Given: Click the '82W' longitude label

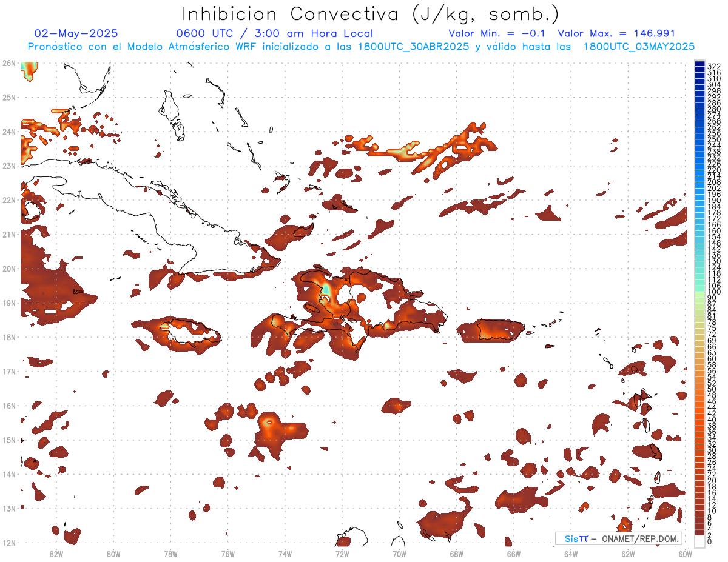Looking at the screenshot, I should pyautogui.click(x=56, y=553).
